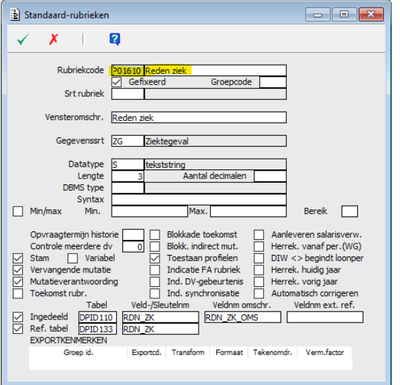Click the Controle meerdere dv field
Viewport: 400px width, 385px height.
133,247
